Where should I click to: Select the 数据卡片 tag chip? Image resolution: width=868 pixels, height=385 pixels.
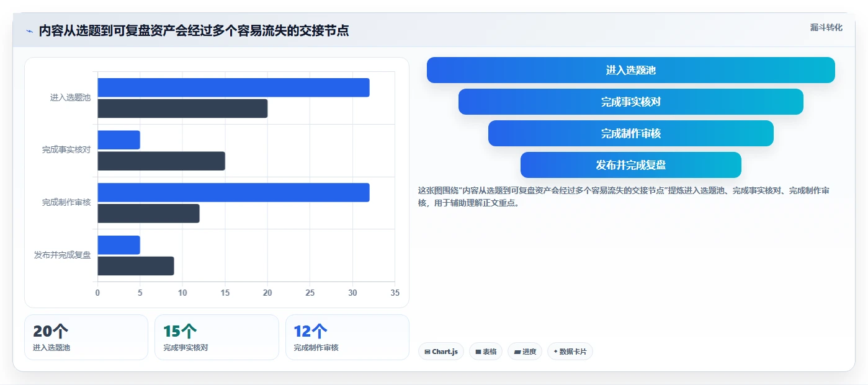click(x=570, y=352)
